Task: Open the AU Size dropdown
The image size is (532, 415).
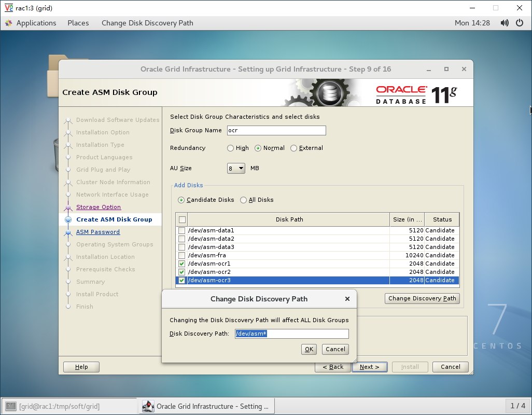Action: point(236,168)
